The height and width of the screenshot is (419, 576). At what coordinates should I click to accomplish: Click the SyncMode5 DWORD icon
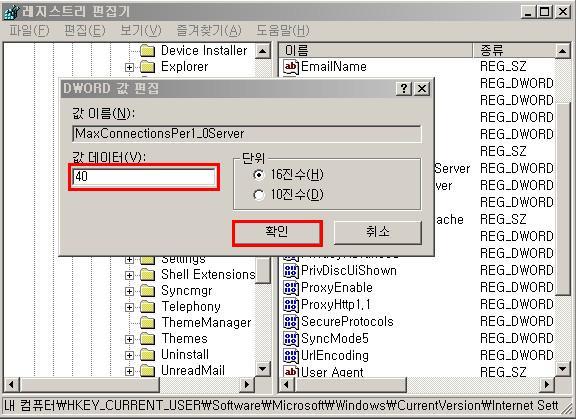click(x=291, y=339)
